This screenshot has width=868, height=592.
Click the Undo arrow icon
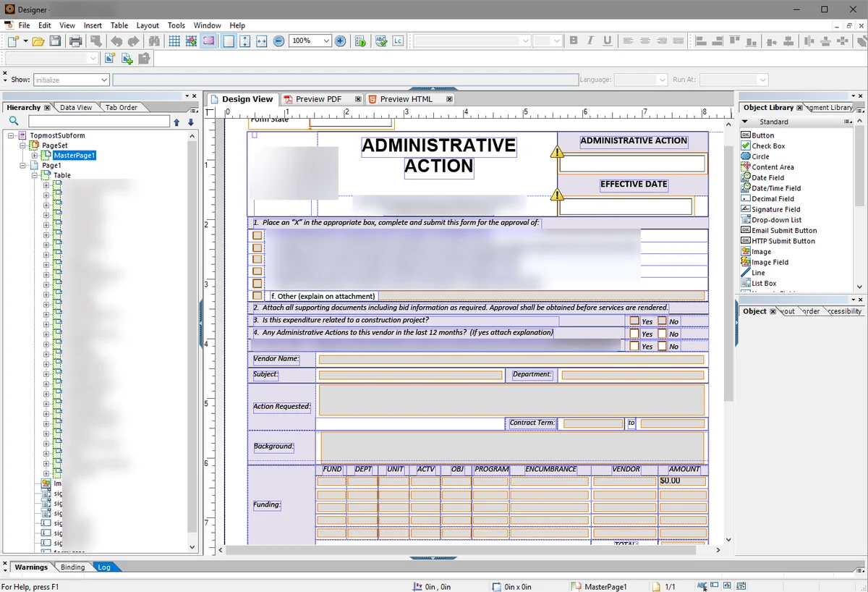[x=116, y=41]
